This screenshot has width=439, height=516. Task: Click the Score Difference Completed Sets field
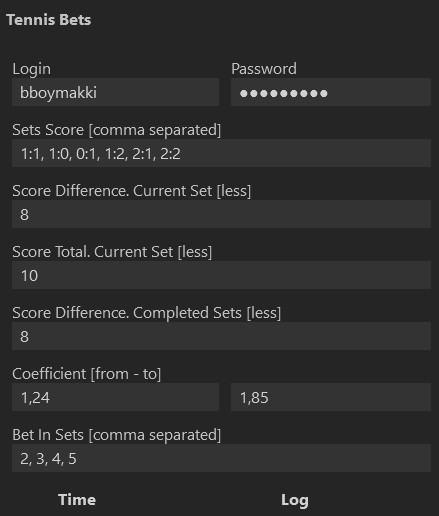[221, 336]
